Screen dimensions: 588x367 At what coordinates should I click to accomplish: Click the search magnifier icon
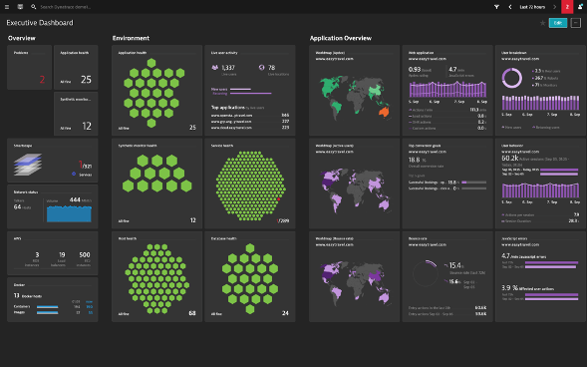point(33,7)
